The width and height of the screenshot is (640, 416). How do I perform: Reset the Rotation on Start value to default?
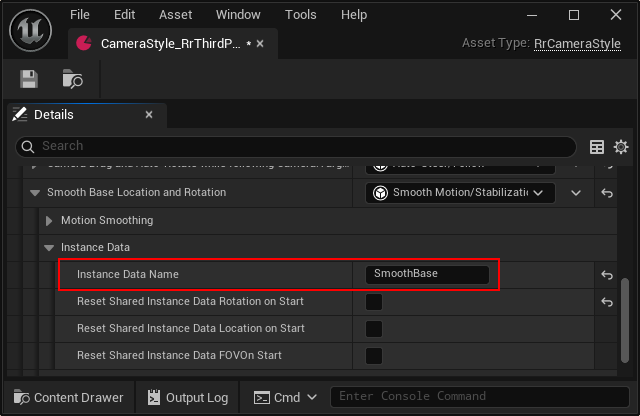[x=607, y=302]
